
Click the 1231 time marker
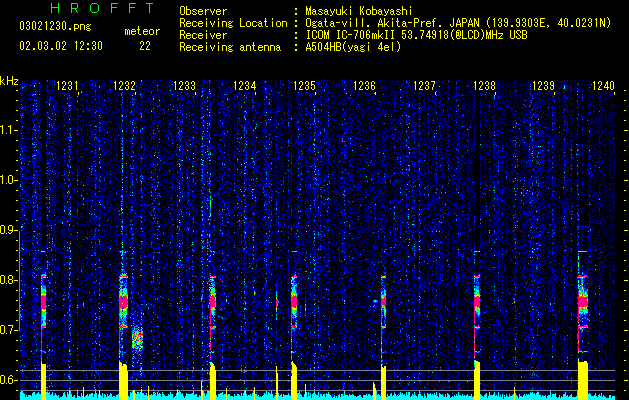coord(67,85)
